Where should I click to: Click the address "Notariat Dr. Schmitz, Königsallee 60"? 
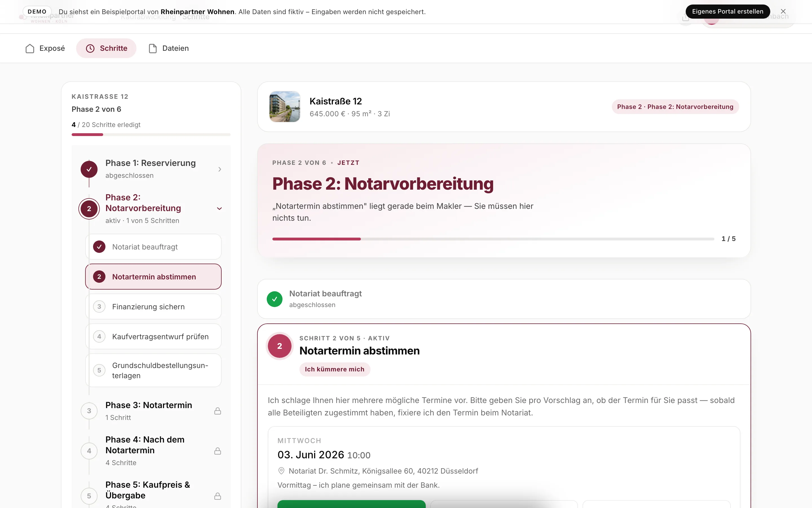(x=383, y=471)
